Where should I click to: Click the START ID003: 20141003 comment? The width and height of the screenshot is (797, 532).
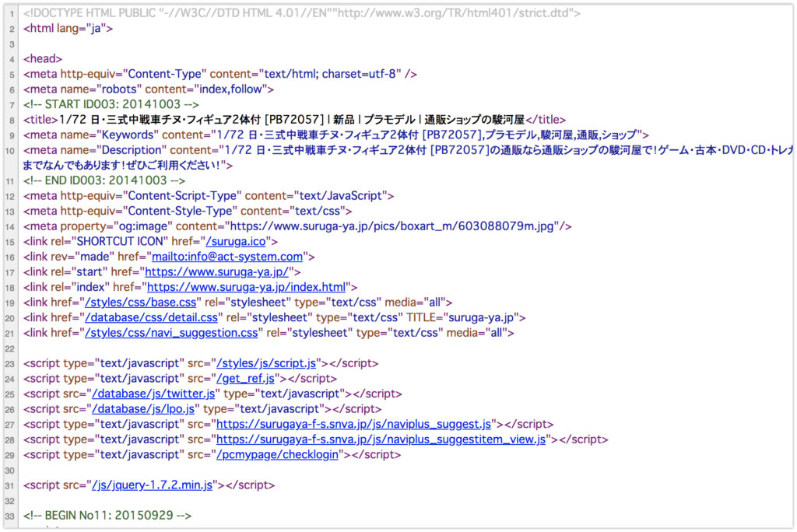(x=111, y=105)
